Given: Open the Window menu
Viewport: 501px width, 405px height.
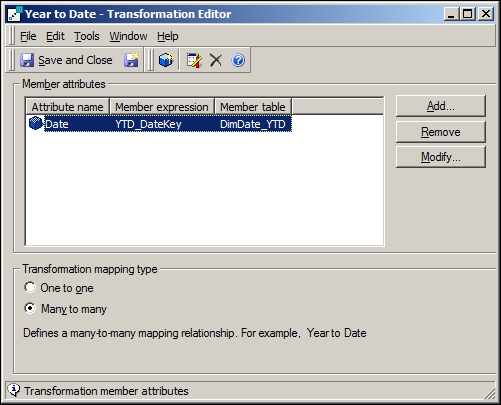Looking at the screenshot, I should (128, 36).
